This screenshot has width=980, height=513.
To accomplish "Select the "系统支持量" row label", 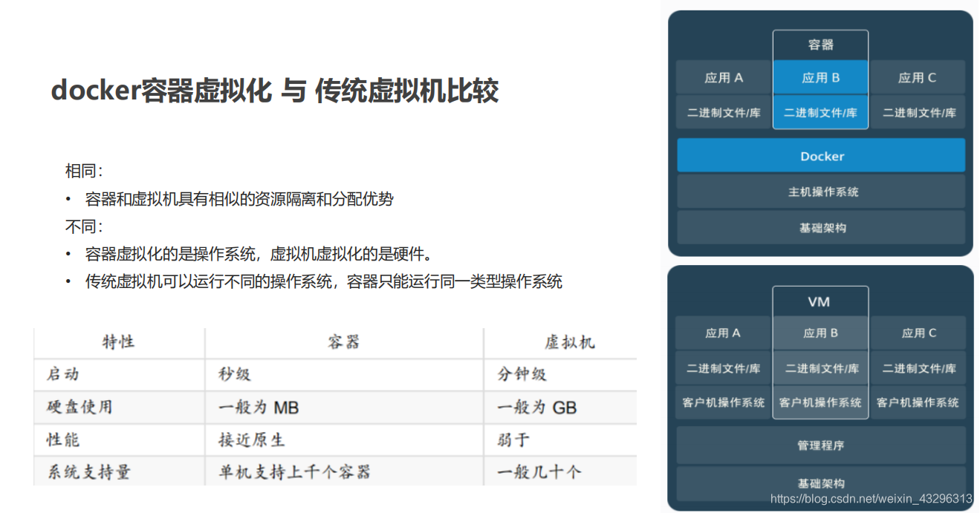I will 88,471.
